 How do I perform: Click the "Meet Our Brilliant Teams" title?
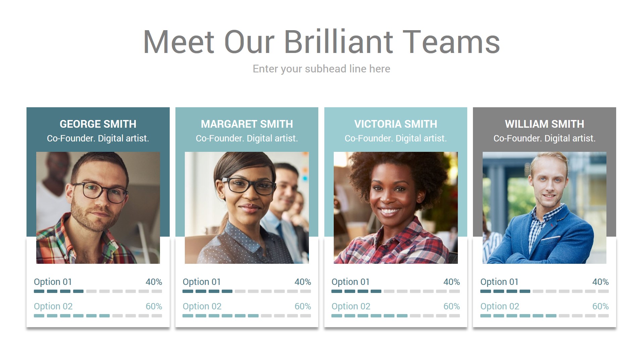321,42
